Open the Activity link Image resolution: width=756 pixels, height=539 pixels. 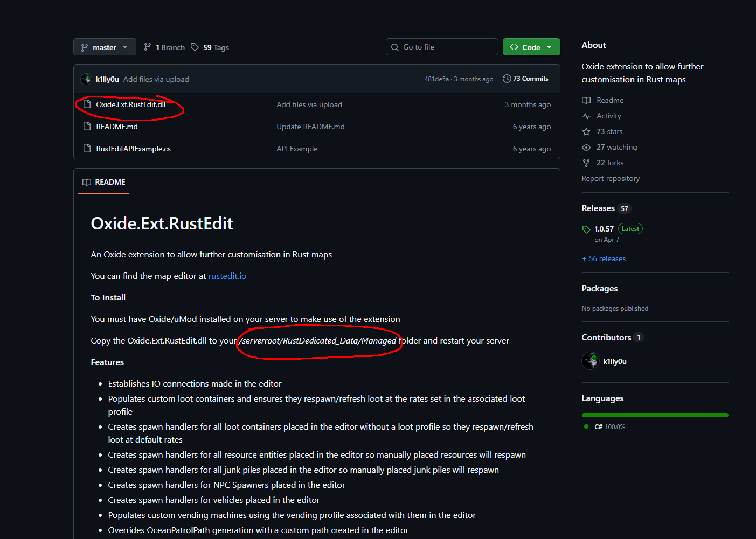(x=609, y=116)
